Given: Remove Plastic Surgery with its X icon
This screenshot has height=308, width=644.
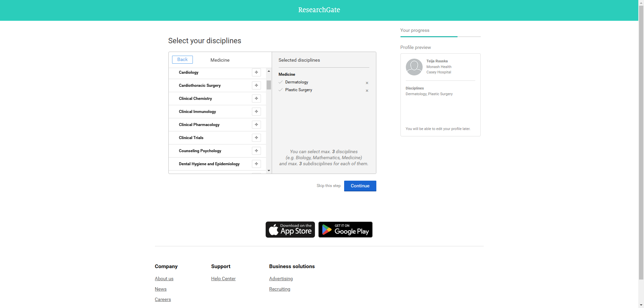Looking at the screenshot, I should 367,91.
